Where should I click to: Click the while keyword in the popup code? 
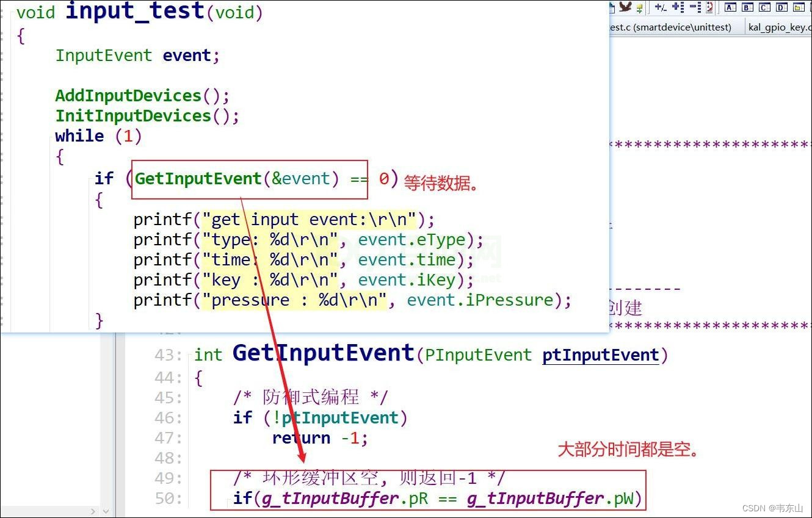point(79,135)
